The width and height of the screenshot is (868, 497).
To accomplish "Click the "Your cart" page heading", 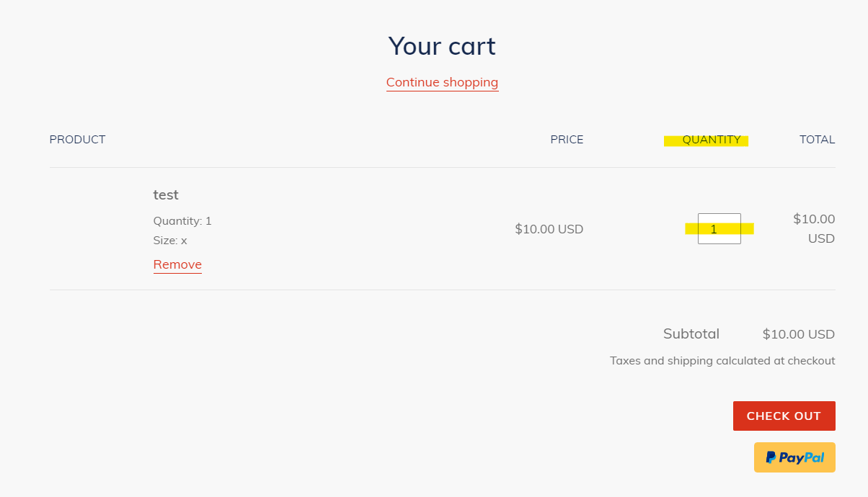I will click(x=442, y=46).
